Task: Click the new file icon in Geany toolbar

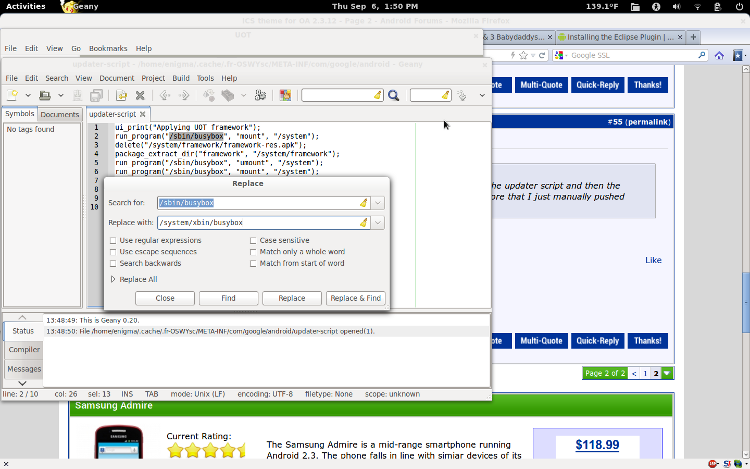Action: 13,95
